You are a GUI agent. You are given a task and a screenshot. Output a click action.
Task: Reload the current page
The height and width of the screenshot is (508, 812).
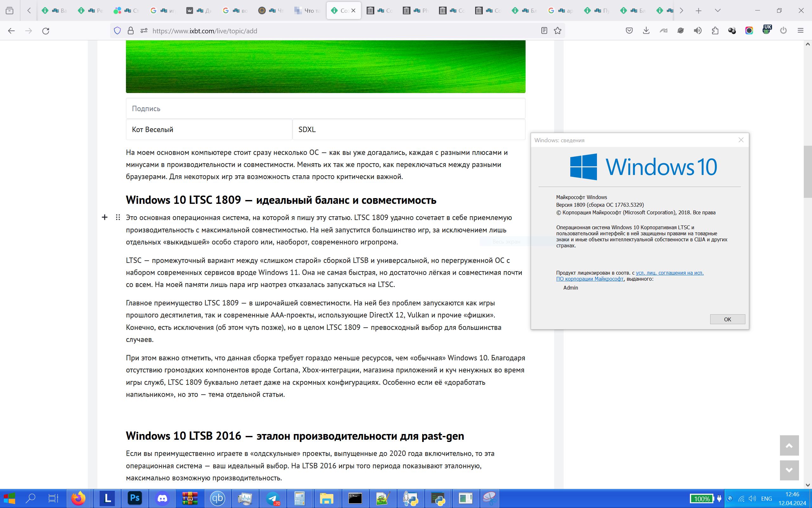pyautogui.click(x=46, y=30)
